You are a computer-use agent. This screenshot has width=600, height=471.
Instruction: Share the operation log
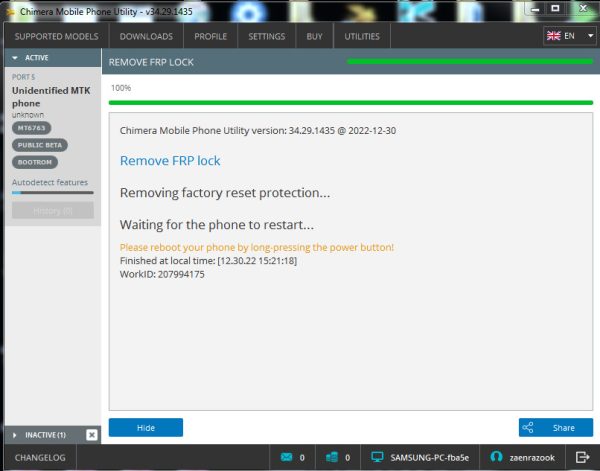pos(556,427)
